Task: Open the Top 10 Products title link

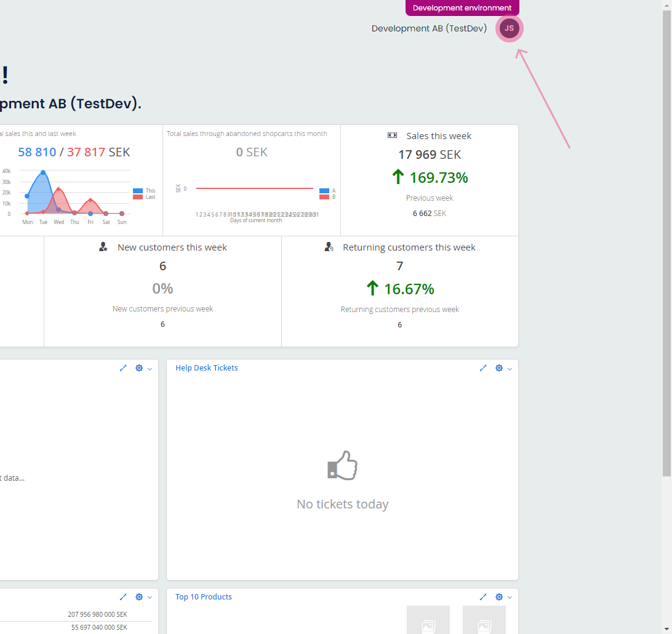Action: pos(204,597)
